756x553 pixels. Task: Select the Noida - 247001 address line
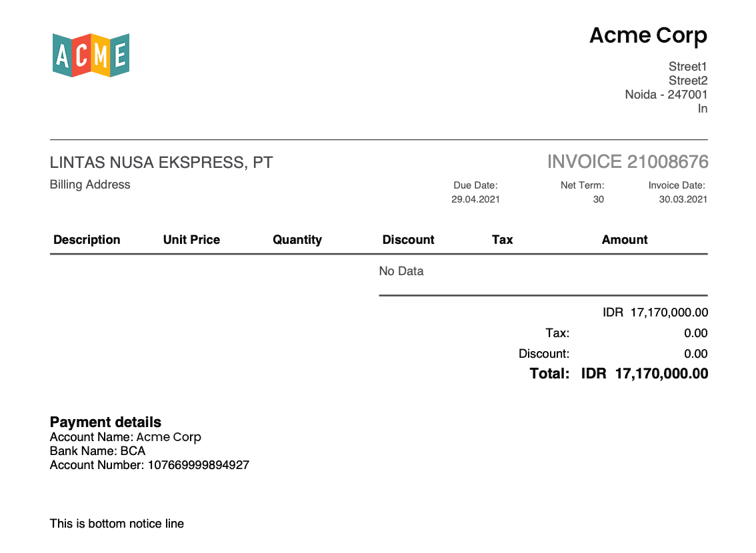pos(665,95)
